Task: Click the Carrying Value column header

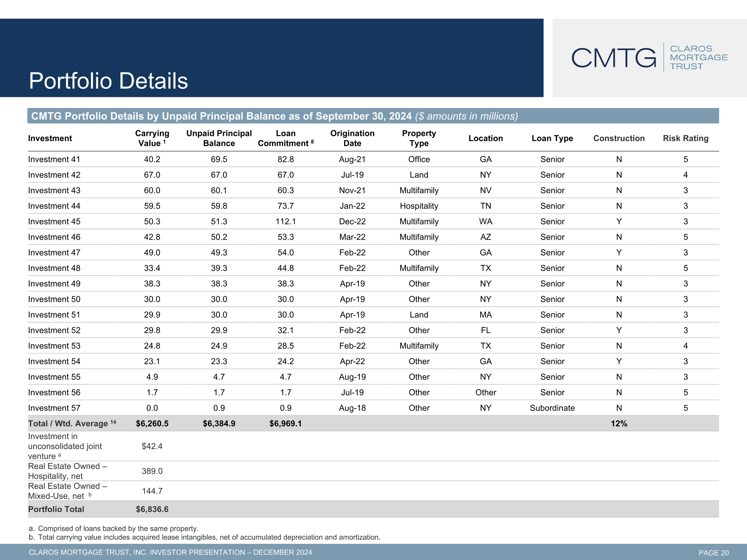Action: [152, 138]
